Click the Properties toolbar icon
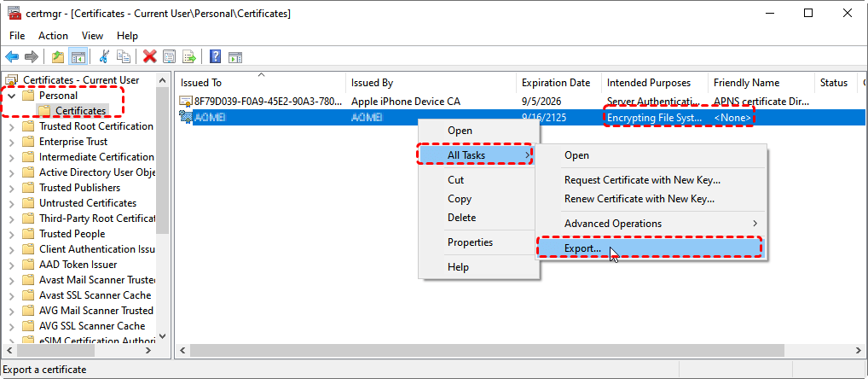 (170, 56)
